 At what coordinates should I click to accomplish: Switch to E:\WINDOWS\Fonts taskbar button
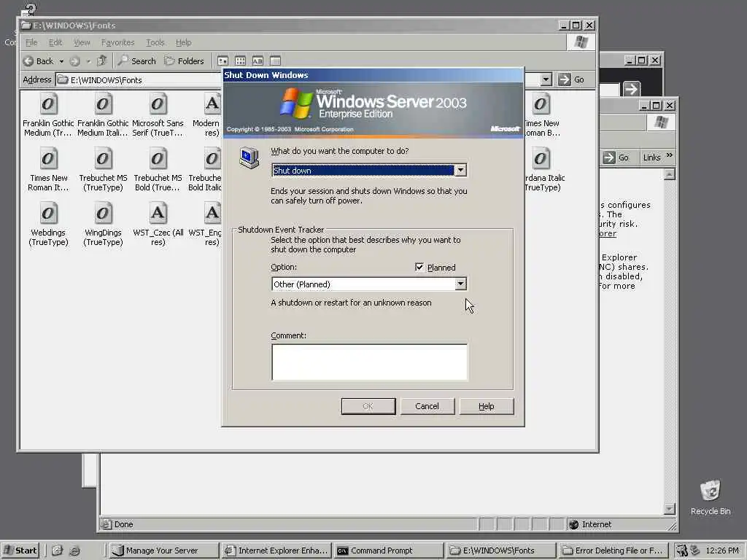(500, 551)
